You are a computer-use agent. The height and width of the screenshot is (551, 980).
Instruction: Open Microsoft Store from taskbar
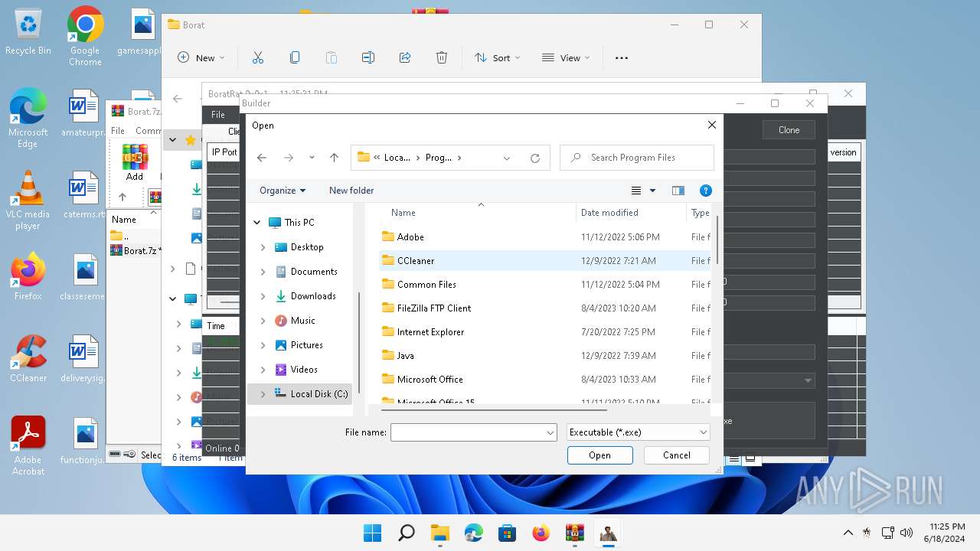(508, 533)
